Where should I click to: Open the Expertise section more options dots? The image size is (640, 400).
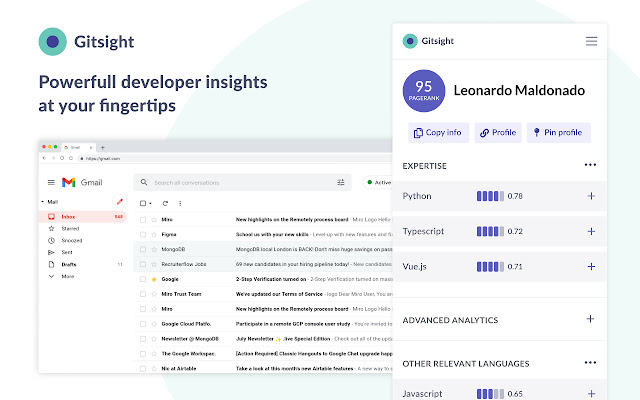[590, 165]
